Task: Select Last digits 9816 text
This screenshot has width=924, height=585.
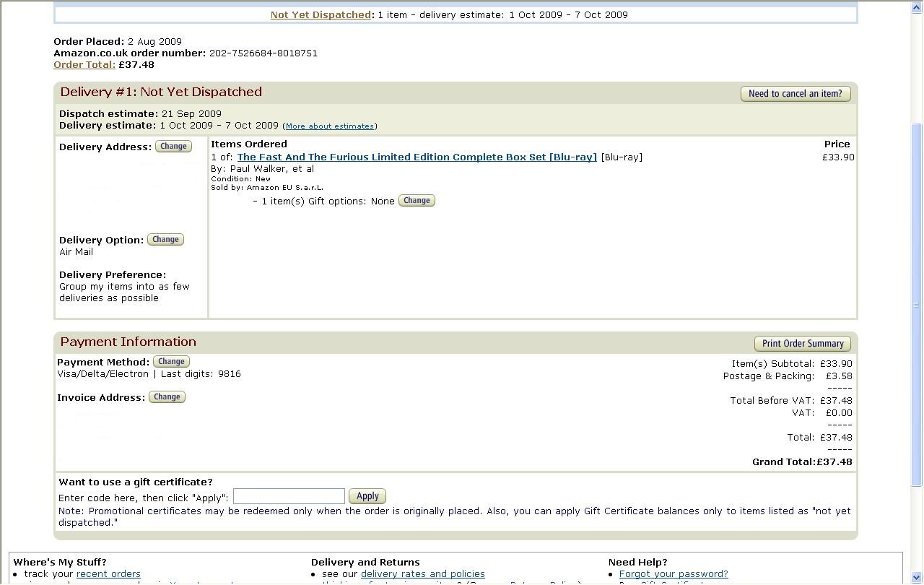Action: click(201, 373)
